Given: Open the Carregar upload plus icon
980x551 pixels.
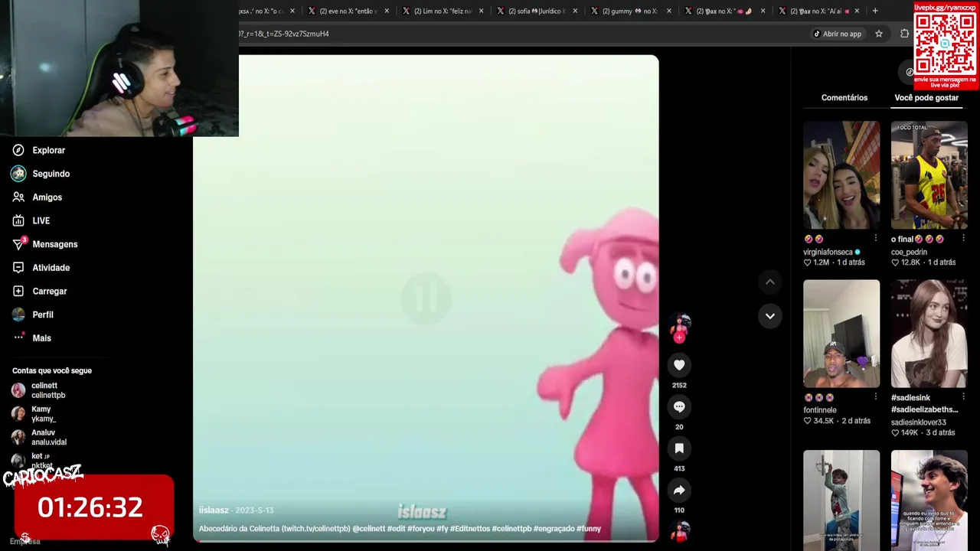Looking at the screenshot, I should [18, 291].
